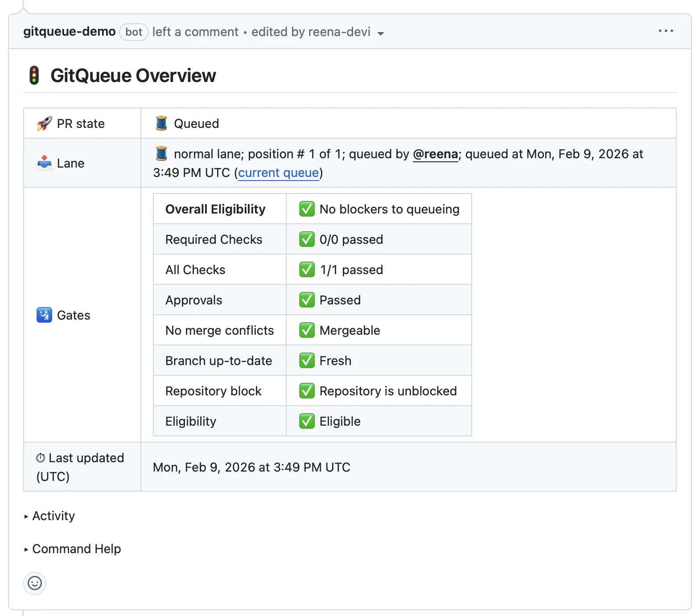Expand the Command Help section

pos(72,549)
